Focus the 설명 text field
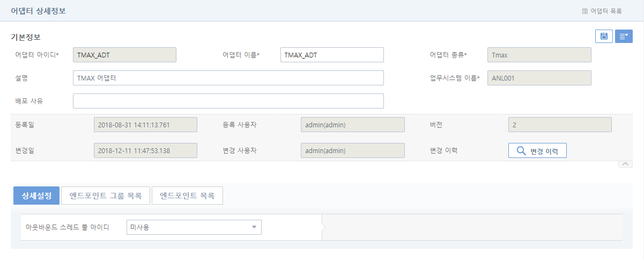 pos(228,78)
